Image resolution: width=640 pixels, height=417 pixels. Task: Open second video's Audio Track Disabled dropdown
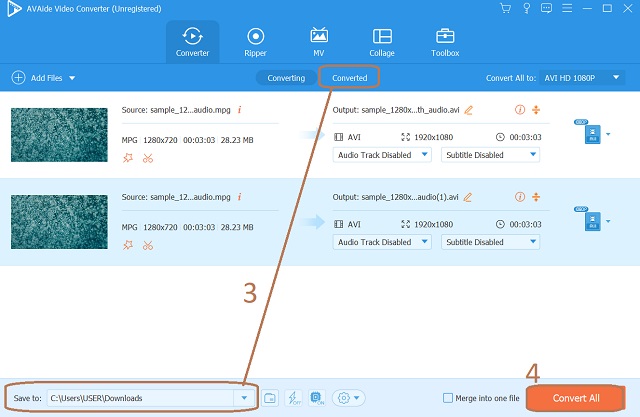[x=382, y=242]
